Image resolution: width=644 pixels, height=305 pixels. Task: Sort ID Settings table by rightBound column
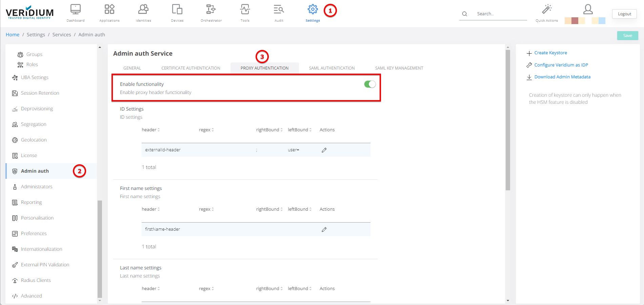click(269, 130)
